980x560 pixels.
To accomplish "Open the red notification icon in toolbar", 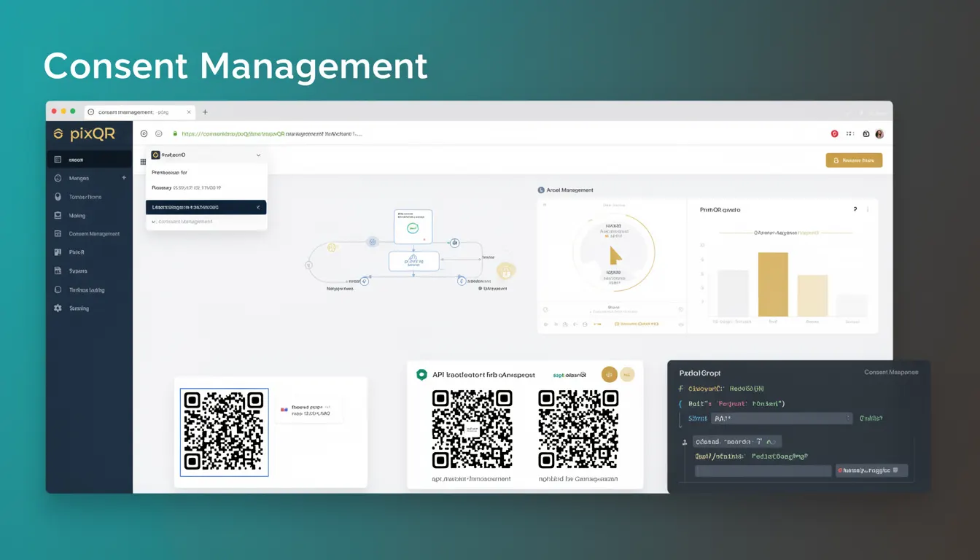I will tap(835, 134).
